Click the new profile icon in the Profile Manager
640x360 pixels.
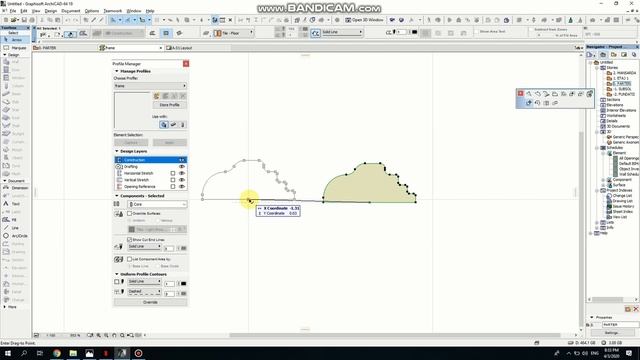pos(156,96)
